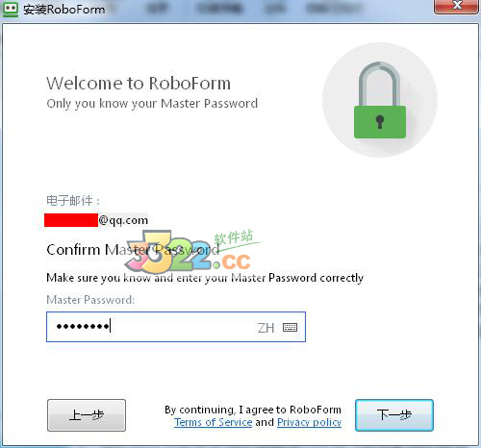Click the Welcome to RoboForm heading
This screenshot has width=481, height=448.
click(x=139, y=84)
